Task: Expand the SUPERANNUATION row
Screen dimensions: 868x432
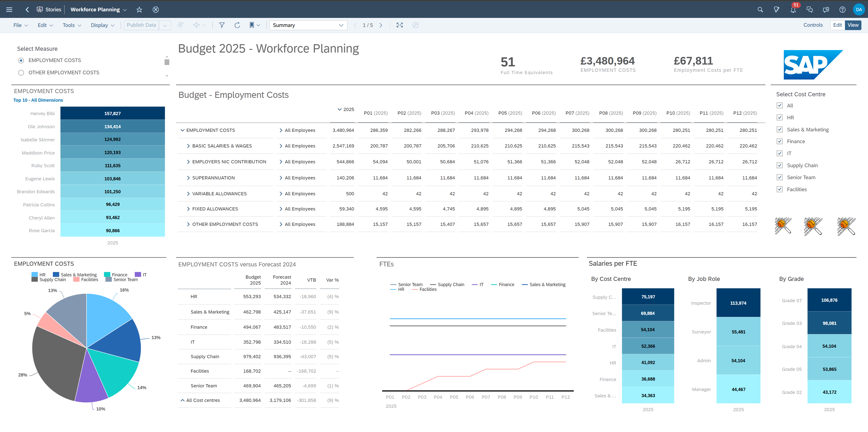Action: point(188,178)
